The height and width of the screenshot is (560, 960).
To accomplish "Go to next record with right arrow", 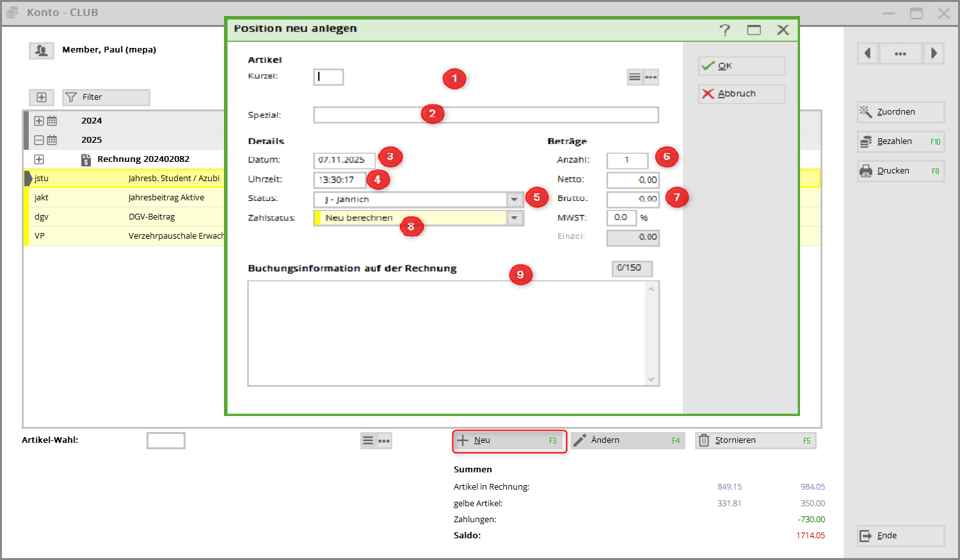I will [x=934, y=53].
